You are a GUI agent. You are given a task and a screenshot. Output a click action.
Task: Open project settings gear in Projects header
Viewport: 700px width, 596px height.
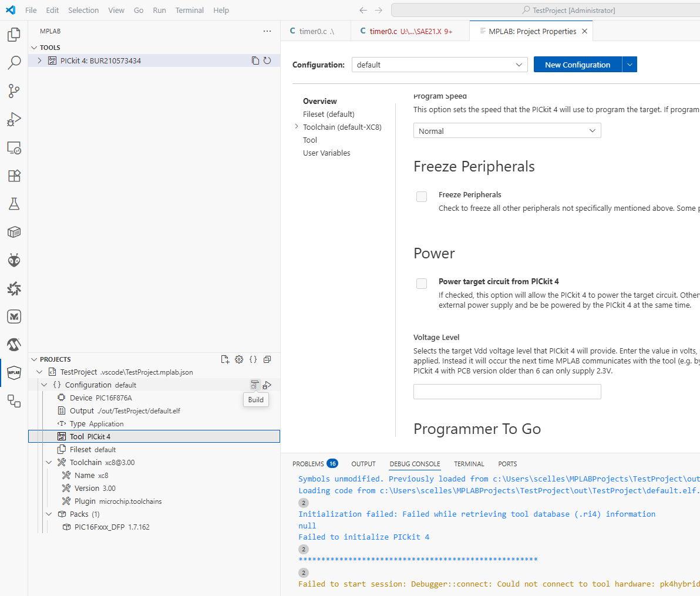(x=239, y=359)
